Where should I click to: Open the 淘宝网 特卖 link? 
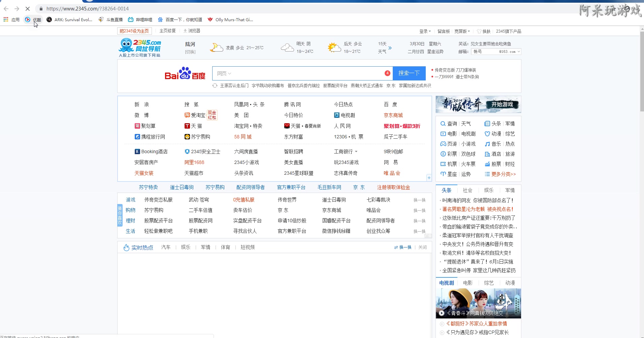pos(248,126)
